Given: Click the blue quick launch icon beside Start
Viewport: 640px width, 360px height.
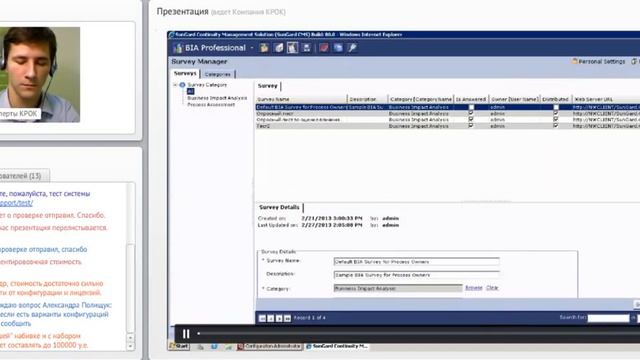Looking at the screenshot, I should click(x=214, y=346).
